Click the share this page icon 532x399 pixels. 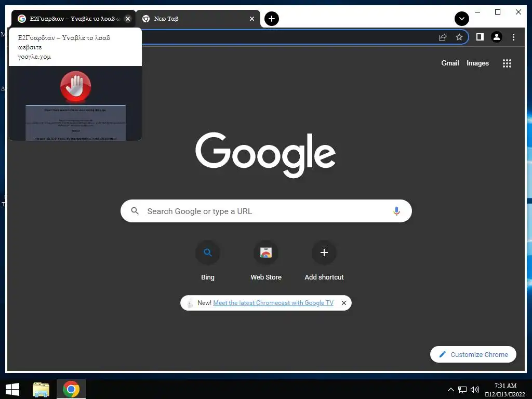tap(443, 37)
